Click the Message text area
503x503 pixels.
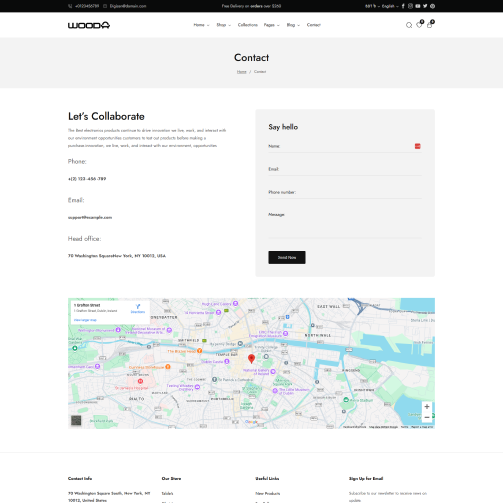(345, 224)
